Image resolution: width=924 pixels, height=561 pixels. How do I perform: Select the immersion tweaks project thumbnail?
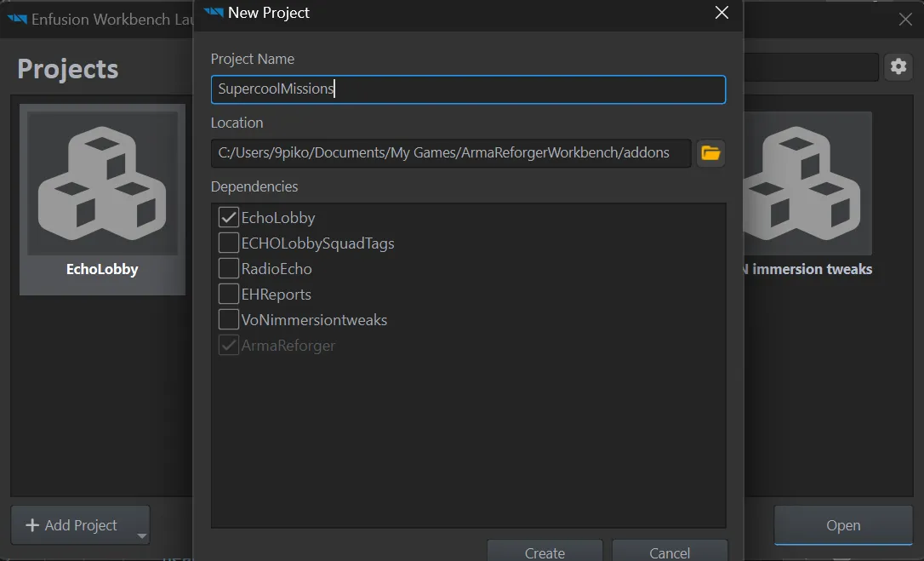(807, 183)
